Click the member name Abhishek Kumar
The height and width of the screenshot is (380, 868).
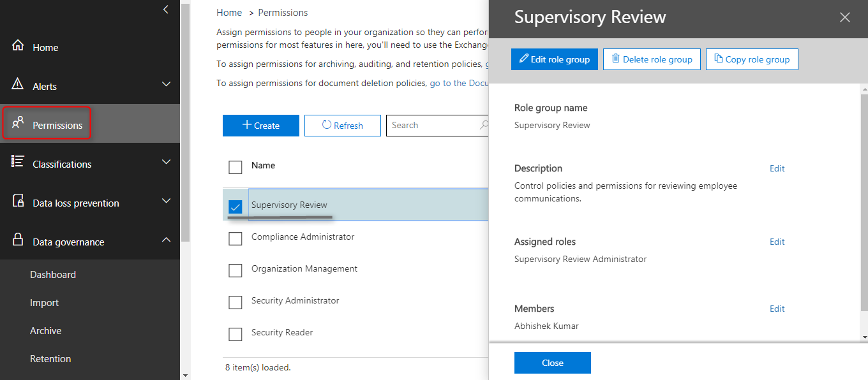tap(546, 326)
